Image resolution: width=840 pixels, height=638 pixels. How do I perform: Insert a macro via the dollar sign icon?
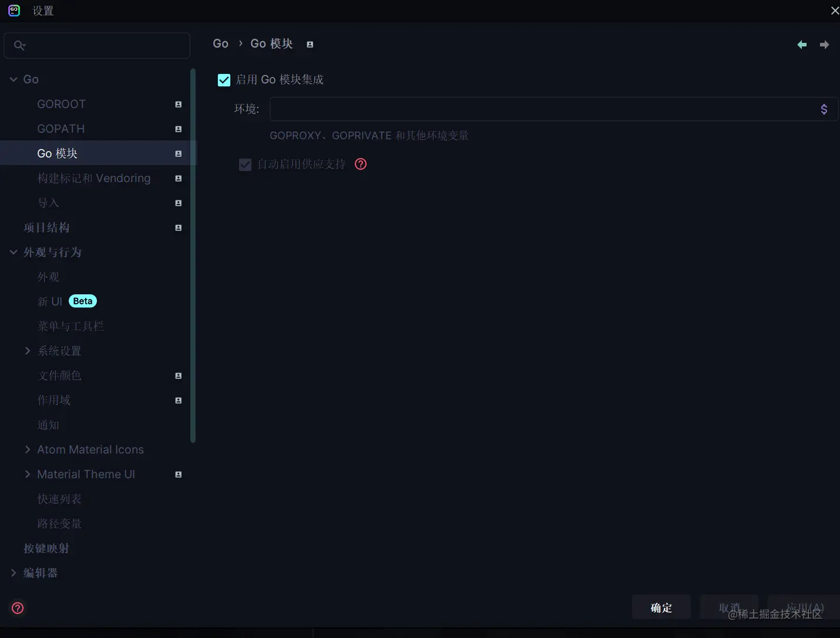pos(824,109)
